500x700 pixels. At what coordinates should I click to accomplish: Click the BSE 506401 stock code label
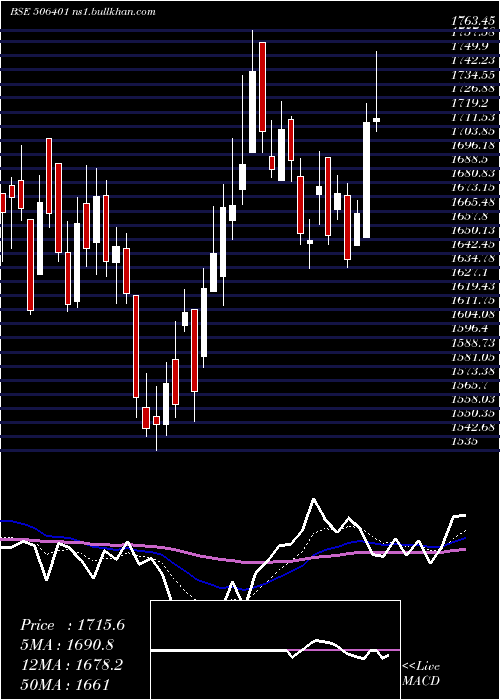point(39,12)
